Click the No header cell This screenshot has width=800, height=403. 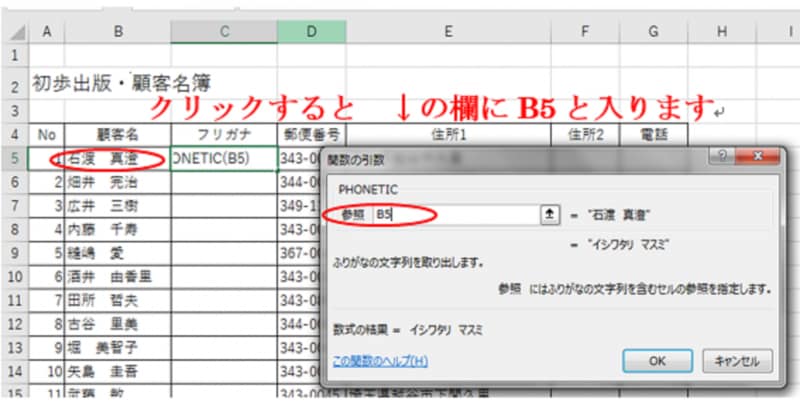(47, 135)
